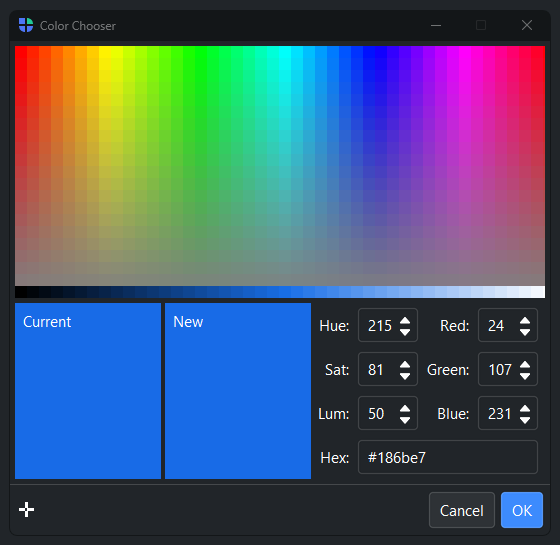Screen dimensions: 560x545
Task: Close the Color Chooser dialog
Action: tap(527, 25)
